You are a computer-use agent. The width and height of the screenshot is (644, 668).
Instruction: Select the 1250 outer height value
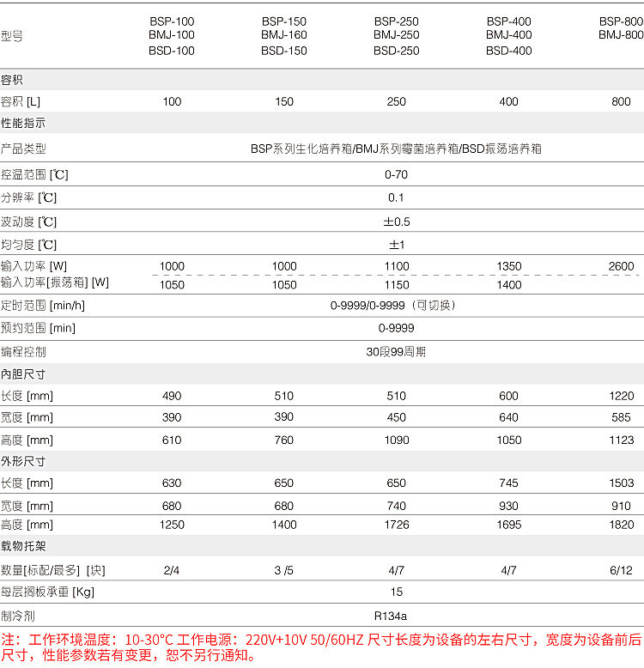pyautogui.click(x=172, y=525)
